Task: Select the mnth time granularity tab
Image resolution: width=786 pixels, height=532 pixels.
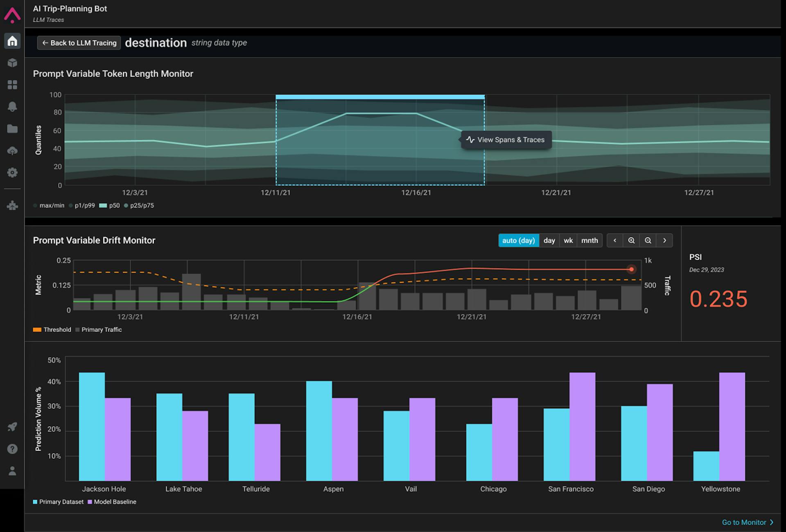Action: pos(589,241)
